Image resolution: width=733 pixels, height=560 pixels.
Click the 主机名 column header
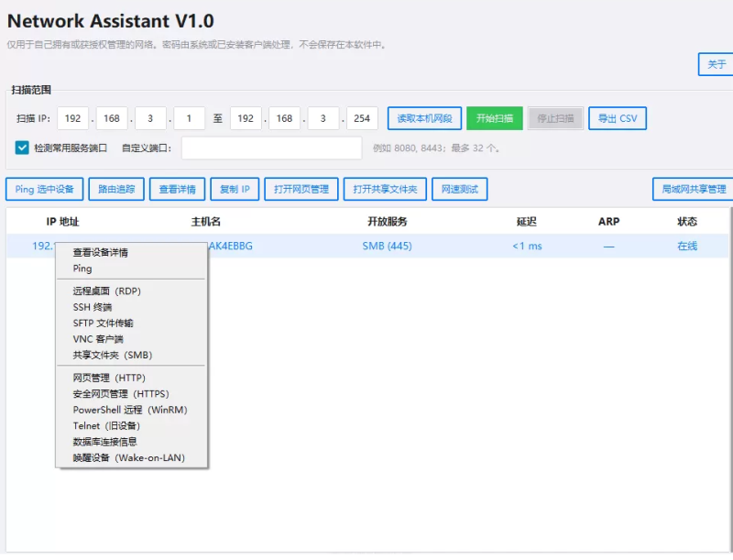pos(205,222)
